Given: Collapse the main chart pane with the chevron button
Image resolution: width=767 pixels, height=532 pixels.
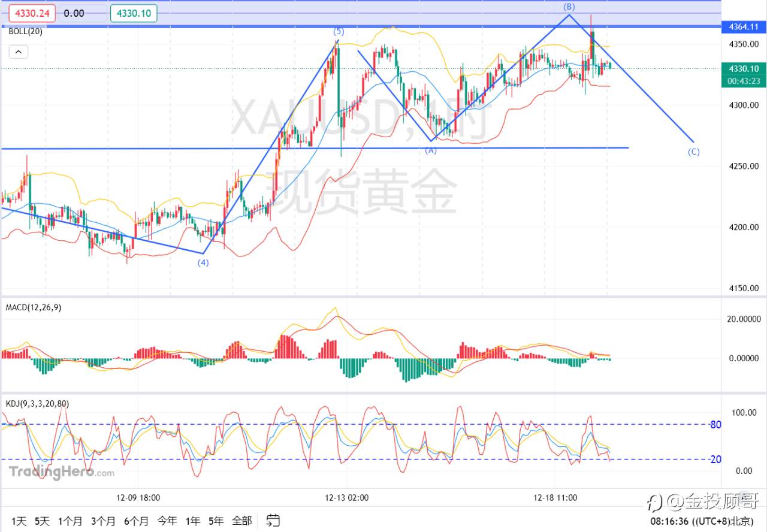Looking at the screenshot, I should click(x=18, y=52).
